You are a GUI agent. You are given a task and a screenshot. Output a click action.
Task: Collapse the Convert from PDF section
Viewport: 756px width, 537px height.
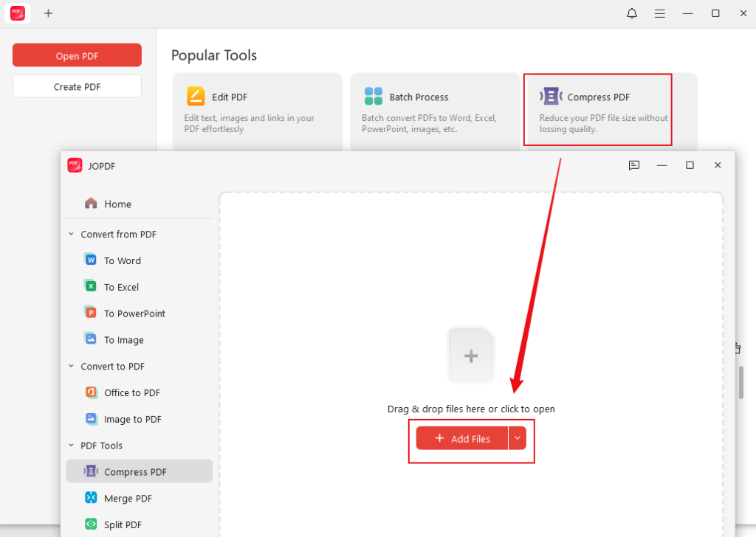tap(71, 234)
